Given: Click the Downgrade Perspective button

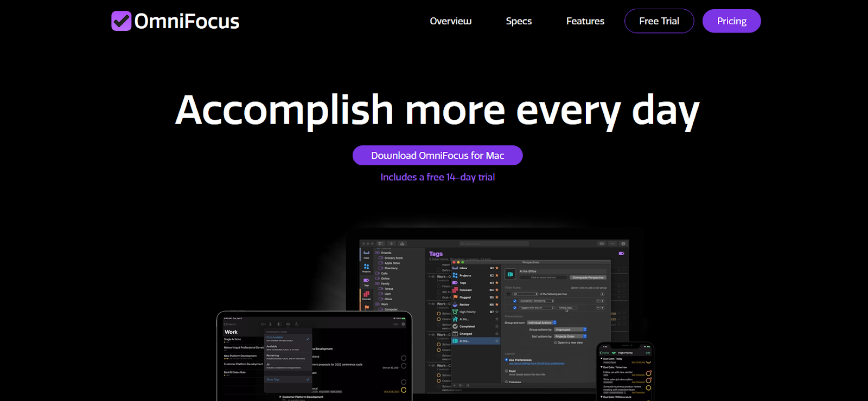Looking at the screenshot, I should tap(588, 277).
